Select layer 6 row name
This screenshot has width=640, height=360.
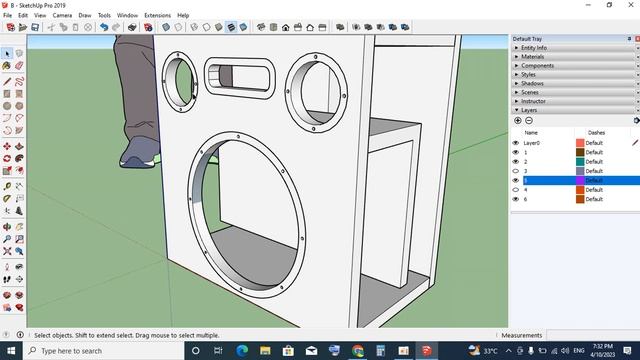[x=526, y=199]
